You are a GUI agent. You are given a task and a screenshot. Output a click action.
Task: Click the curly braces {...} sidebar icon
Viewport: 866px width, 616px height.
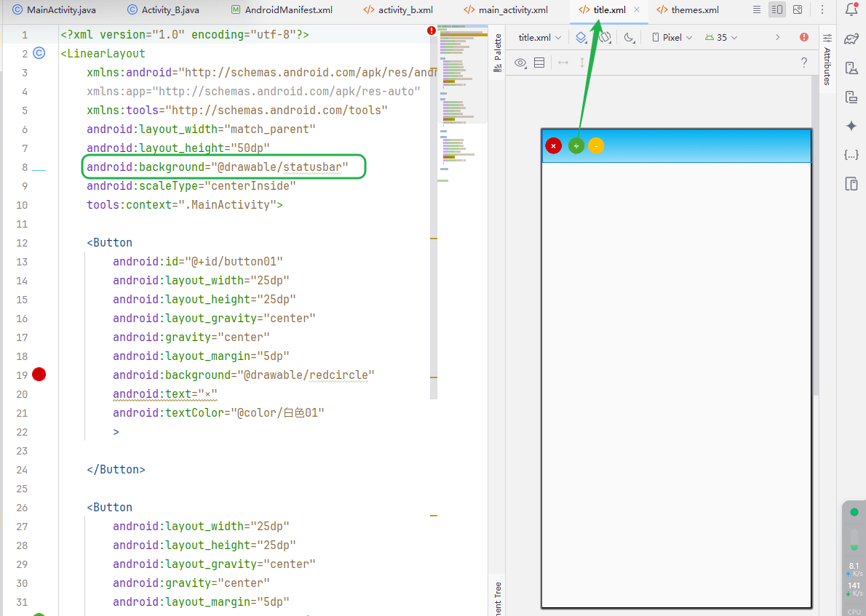tap(851, 155)
